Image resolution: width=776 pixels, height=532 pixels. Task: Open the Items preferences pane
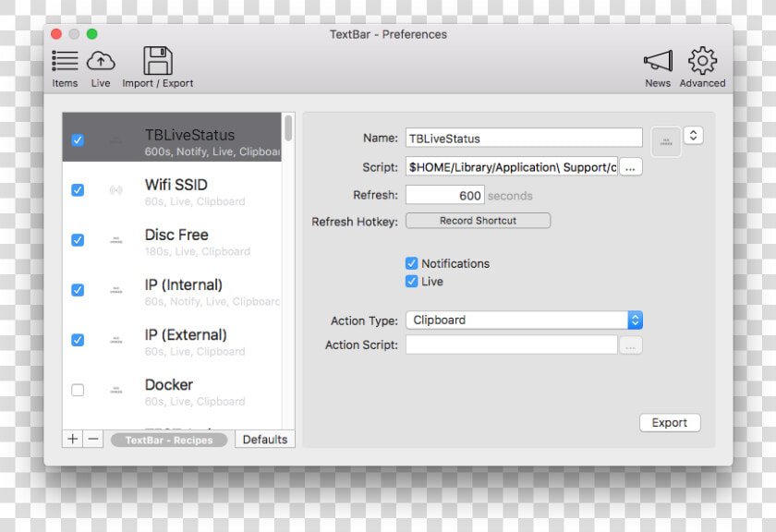pos(65,67)
